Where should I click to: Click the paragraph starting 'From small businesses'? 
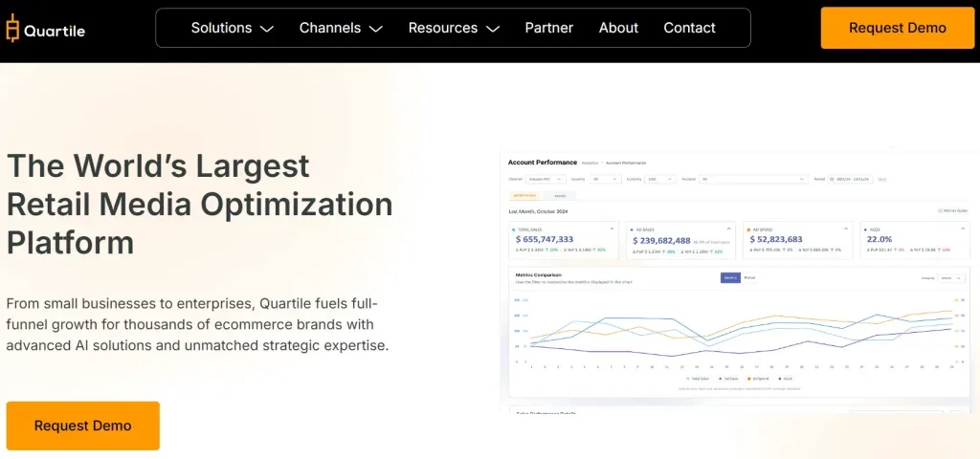pyautogui.click(x=197, y=325)
